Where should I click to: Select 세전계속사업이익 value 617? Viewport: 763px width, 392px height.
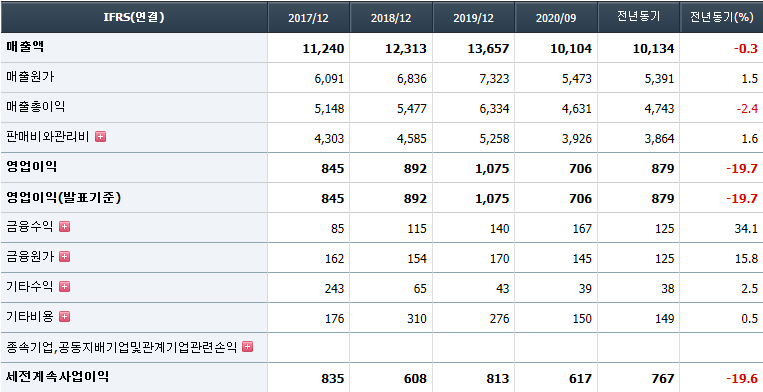pos(581,378)
